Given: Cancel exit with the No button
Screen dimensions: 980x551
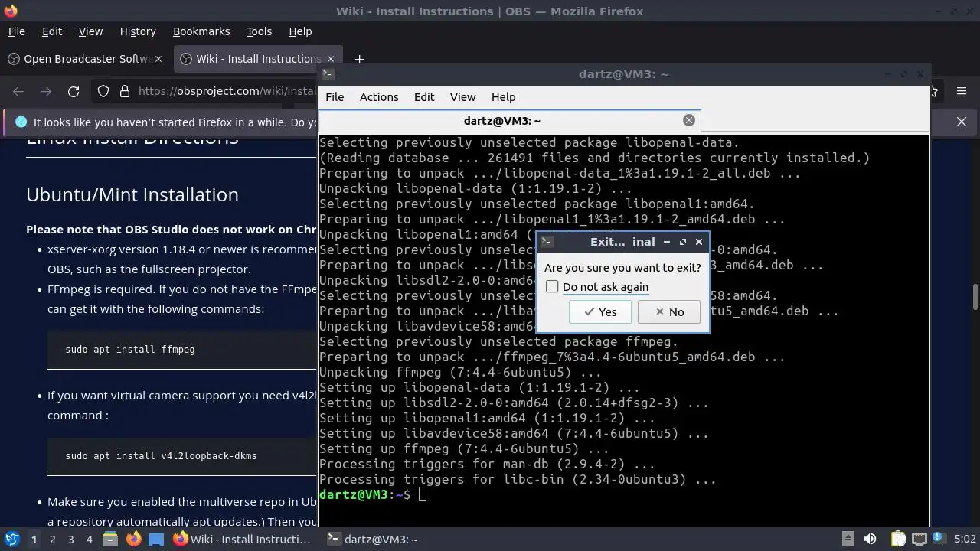Looking at the screenshot, I should (x=669, y=311).
